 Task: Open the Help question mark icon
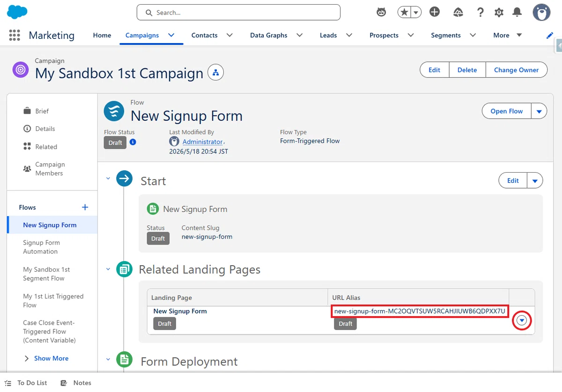(x=480, y=12)
